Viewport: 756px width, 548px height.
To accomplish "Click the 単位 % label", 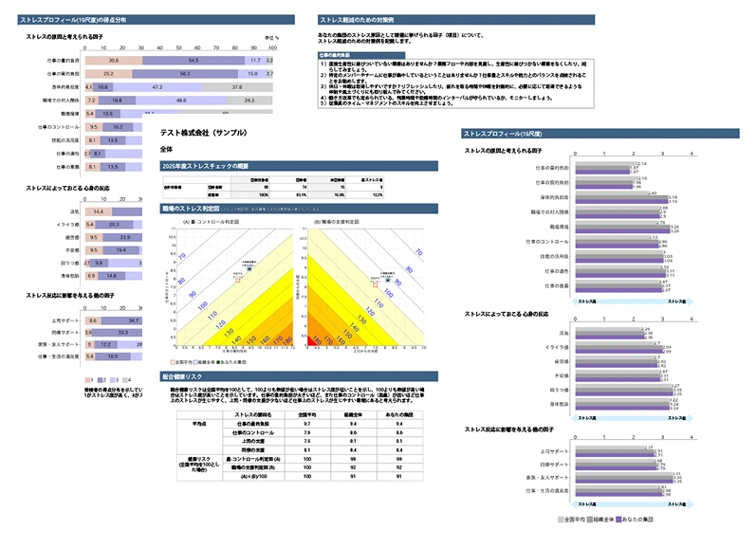I will [x=271, y=38].
